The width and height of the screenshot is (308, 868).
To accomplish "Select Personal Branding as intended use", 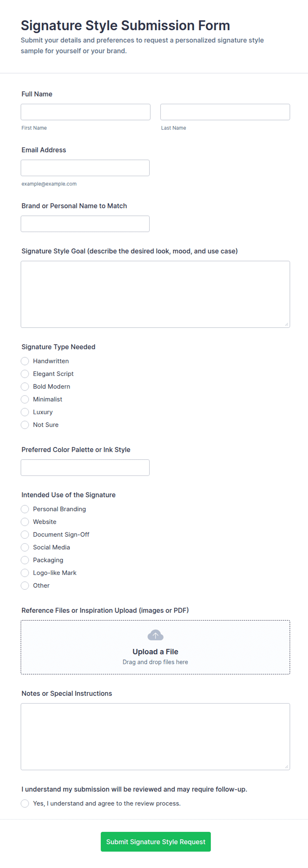I will (25, 509).
